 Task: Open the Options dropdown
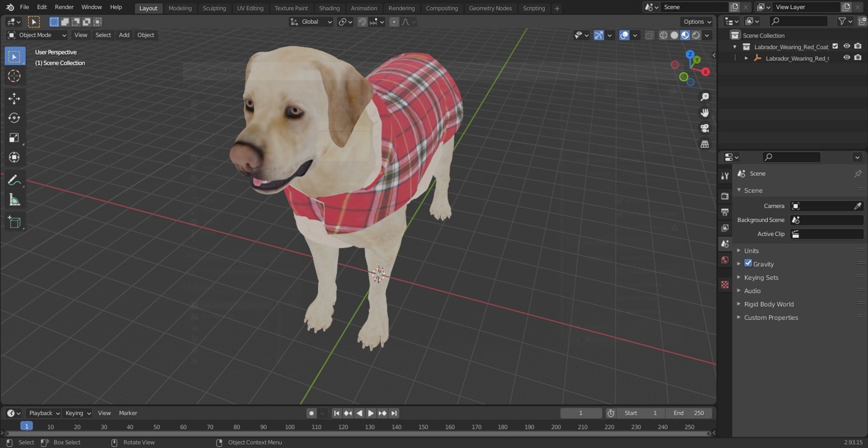tap(697, 22)
